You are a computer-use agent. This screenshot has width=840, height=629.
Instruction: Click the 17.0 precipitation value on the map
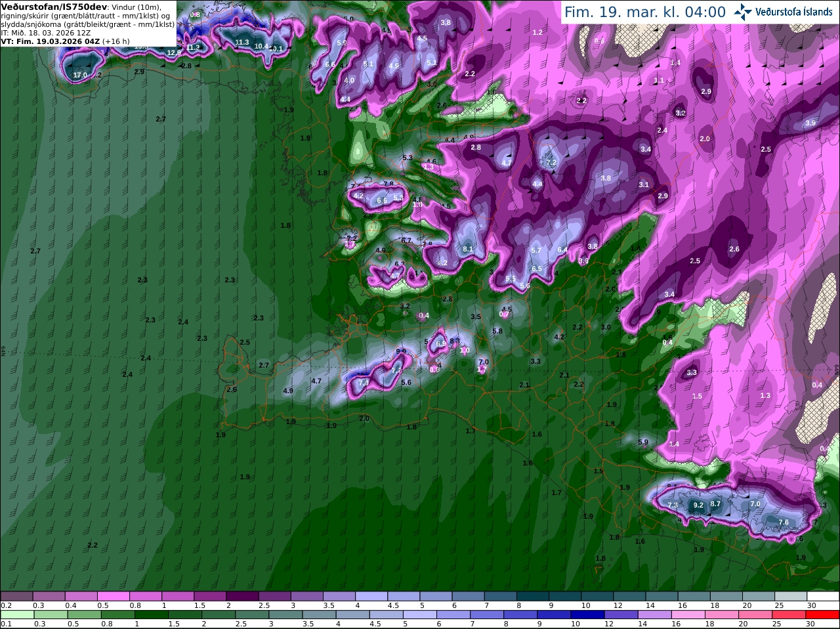click(x=80, y=76)
